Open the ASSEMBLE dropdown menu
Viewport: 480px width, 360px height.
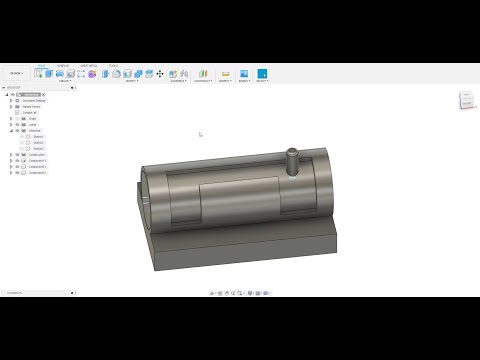tap(178, 81)
